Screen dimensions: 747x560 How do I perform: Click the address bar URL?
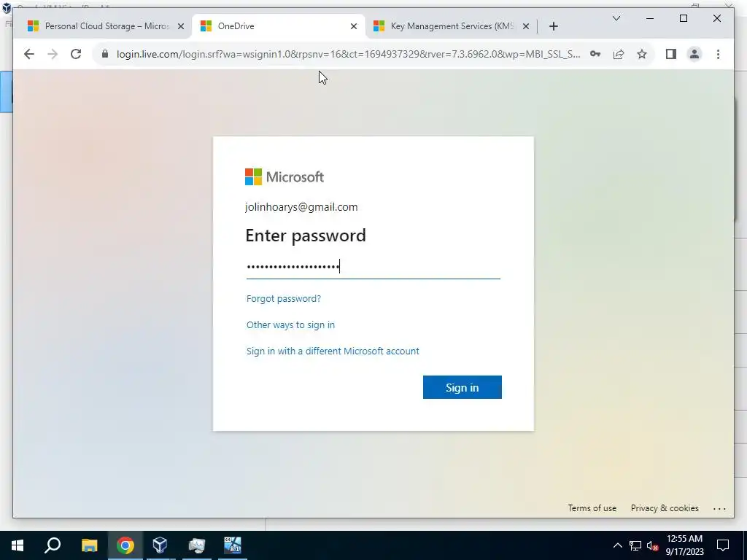pos(348,54)
